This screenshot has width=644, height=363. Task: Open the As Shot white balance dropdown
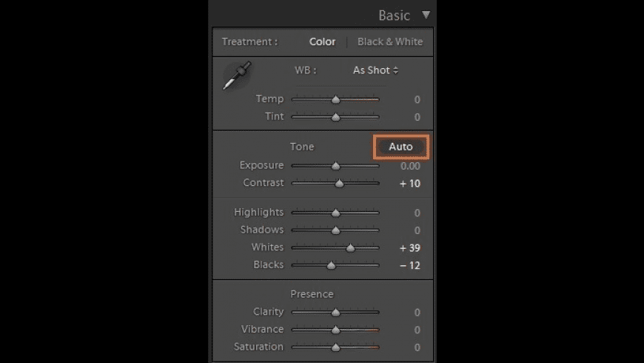375,70
